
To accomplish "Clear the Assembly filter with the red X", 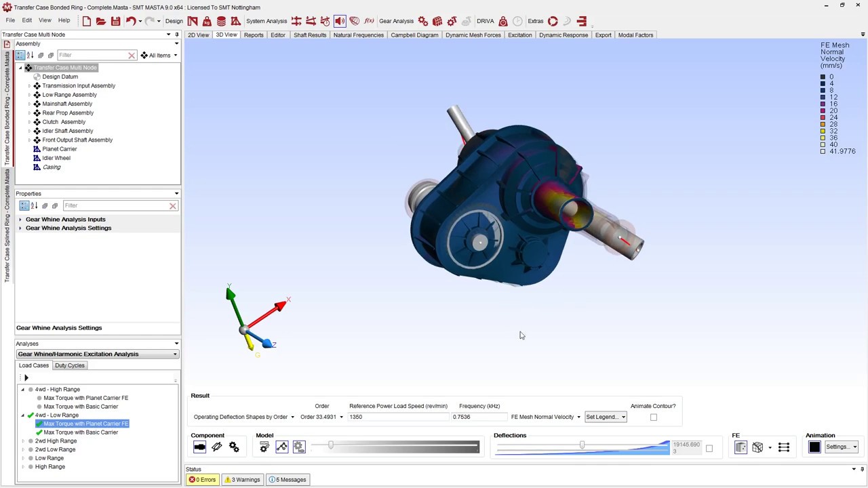I will coord(132,56).
